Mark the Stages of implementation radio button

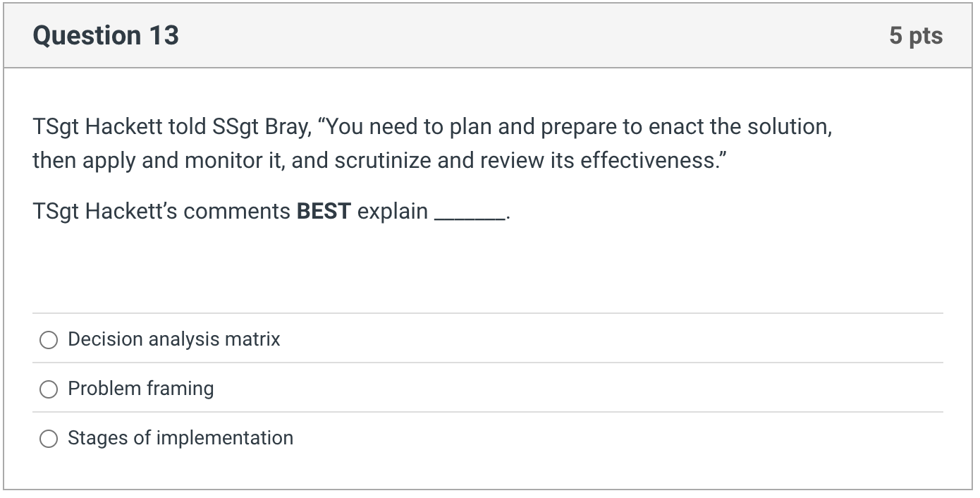tap(49, 439)
